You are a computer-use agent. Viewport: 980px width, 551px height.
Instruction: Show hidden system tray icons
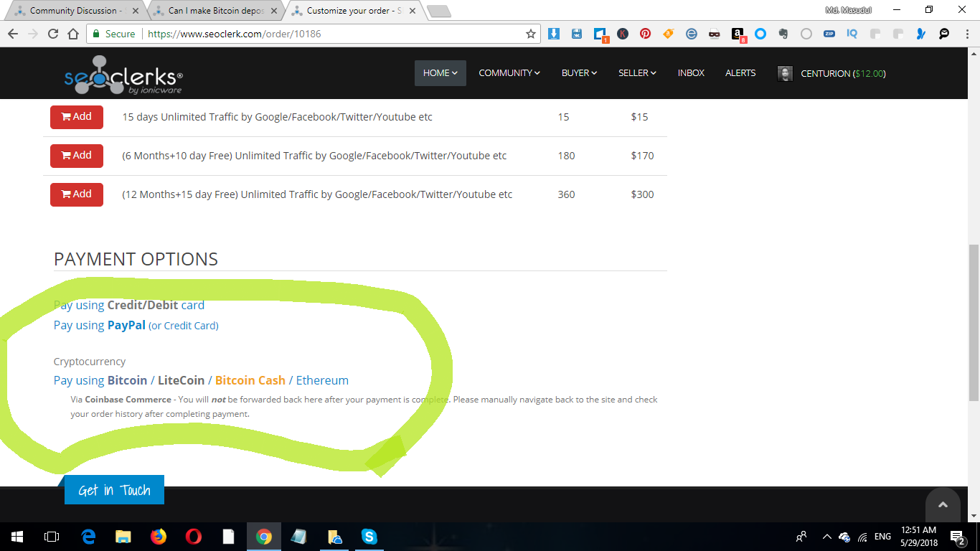click(826, 537)
